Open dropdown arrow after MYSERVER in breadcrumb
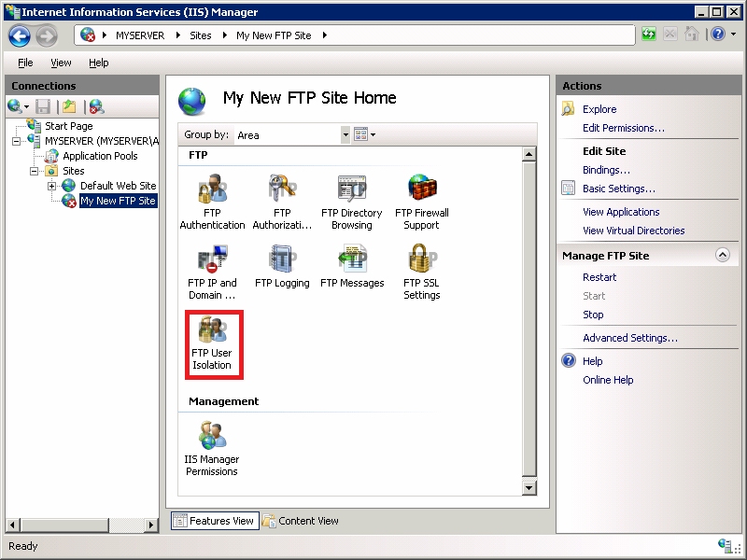This screenshot has height=560, width=747. (178, 35)
